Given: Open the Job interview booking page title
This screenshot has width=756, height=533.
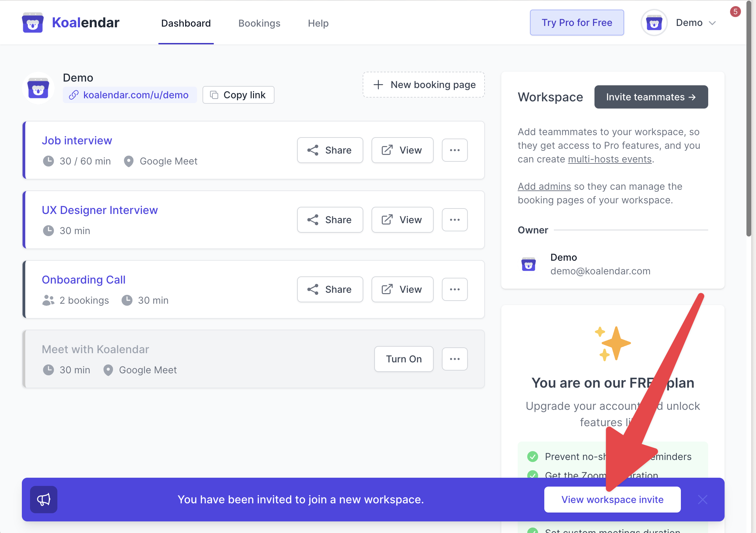Looking at the screenshot, I should 77,141.
